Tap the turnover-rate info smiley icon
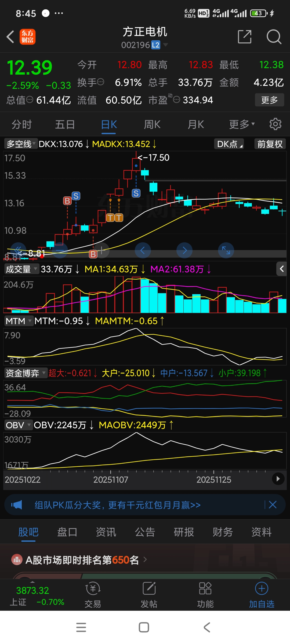 [x=100, y=82]
